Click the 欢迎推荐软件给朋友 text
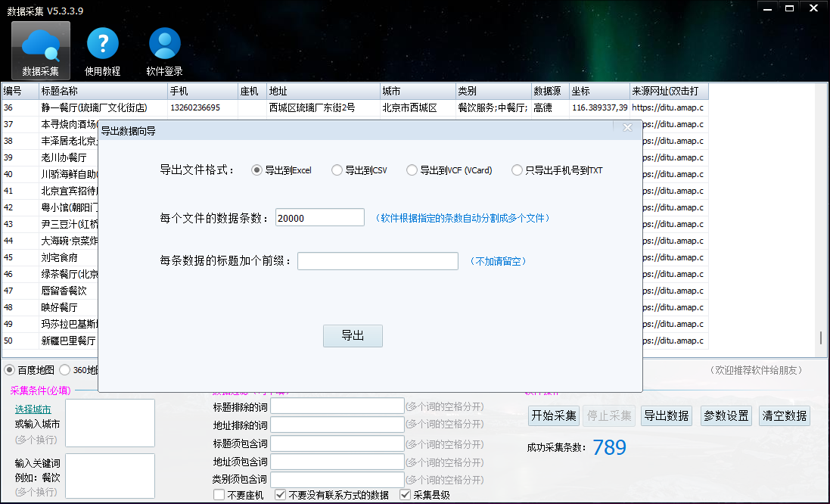Viewport: 830px width, 504px height. click(x=756, y=370)
